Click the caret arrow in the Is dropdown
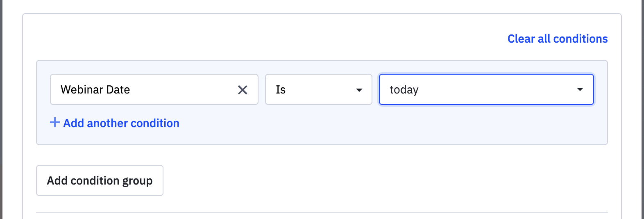The image size is (644, 219). (x=359, y=90)
